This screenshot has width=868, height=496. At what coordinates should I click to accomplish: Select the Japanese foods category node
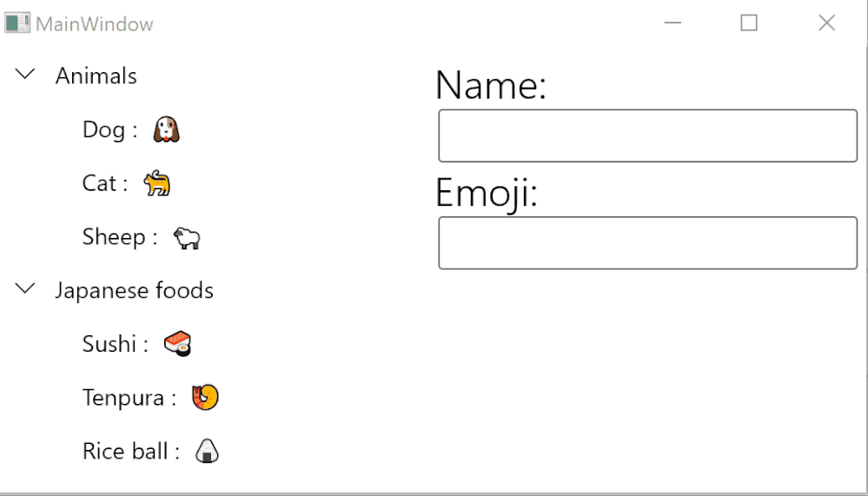click(134, 290)
